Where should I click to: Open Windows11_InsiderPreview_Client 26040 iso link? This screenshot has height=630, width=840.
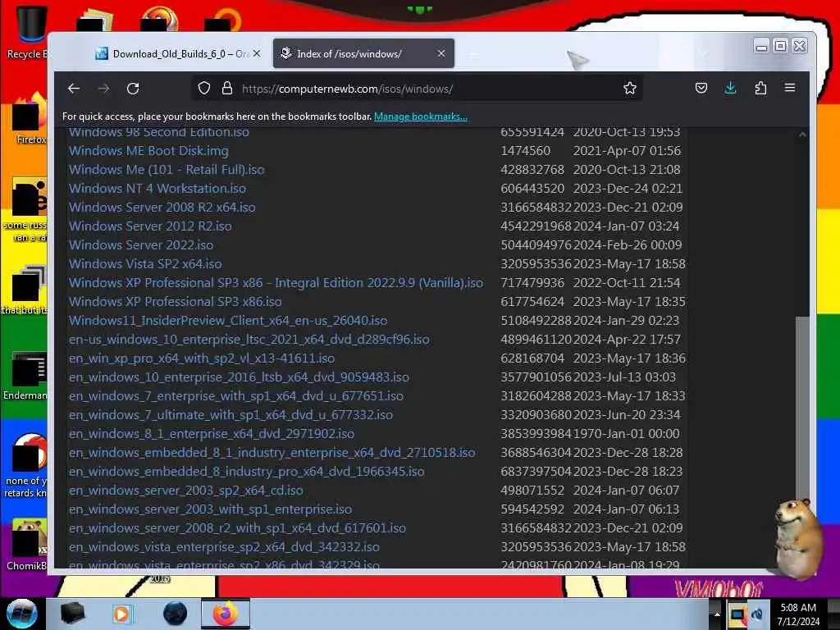[x=228, y=321]
